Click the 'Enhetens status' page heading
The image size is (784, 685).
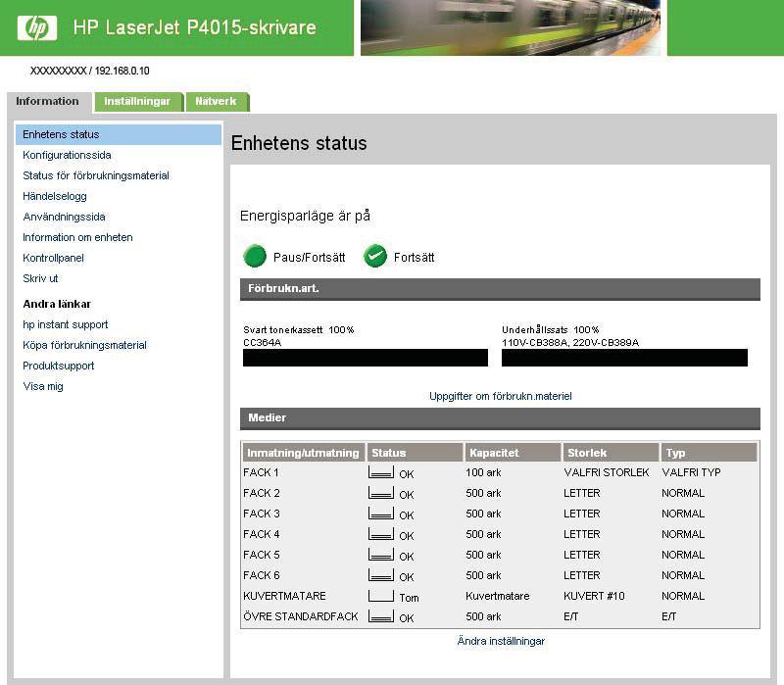coord(299,143)
